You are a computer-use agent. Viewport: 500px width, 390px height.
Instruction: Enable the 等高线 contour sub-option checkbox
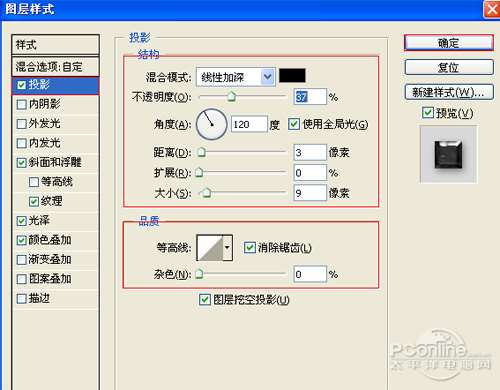(34, 182)
